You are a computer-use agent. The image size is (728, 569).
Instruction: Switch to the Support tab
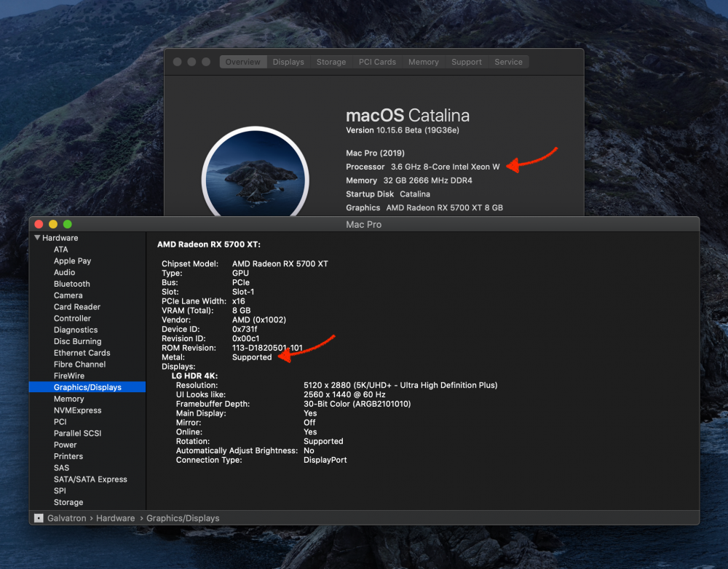coord(467,62)
